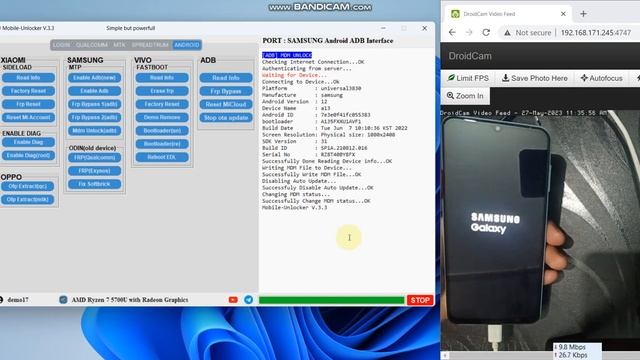Switch to the MTK tab
Screen dimensions: 640x360
(x=119, y=45)
